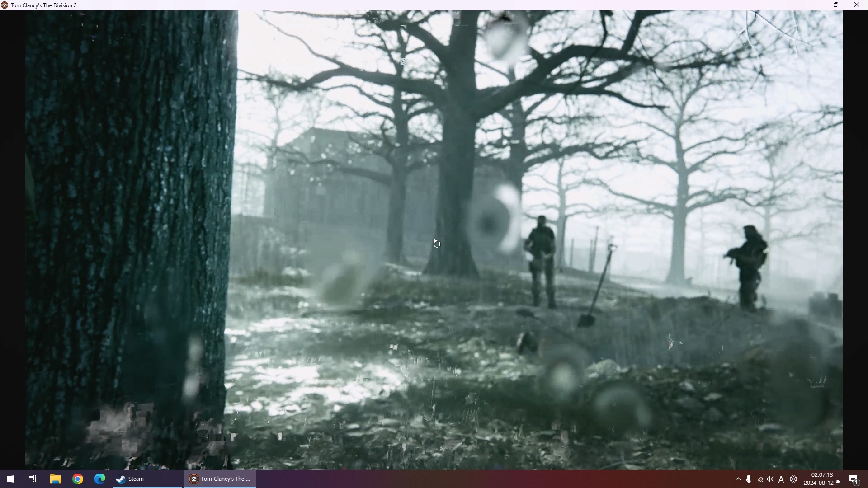The width and height of the screenshot is (868, 488).
Task: Click the microphone tray icon
Action: [749, 479]
